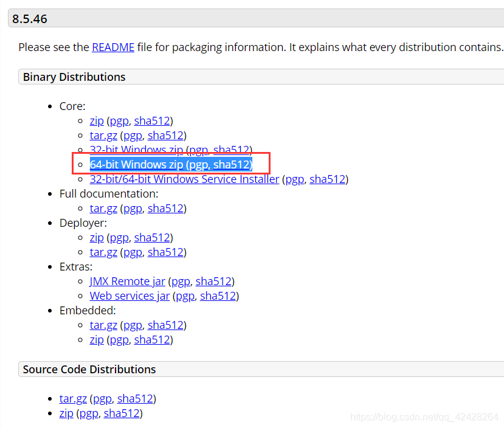
Task: Open pgp signature for Deployer tar.gz
Action: click(x=133, y=252)
